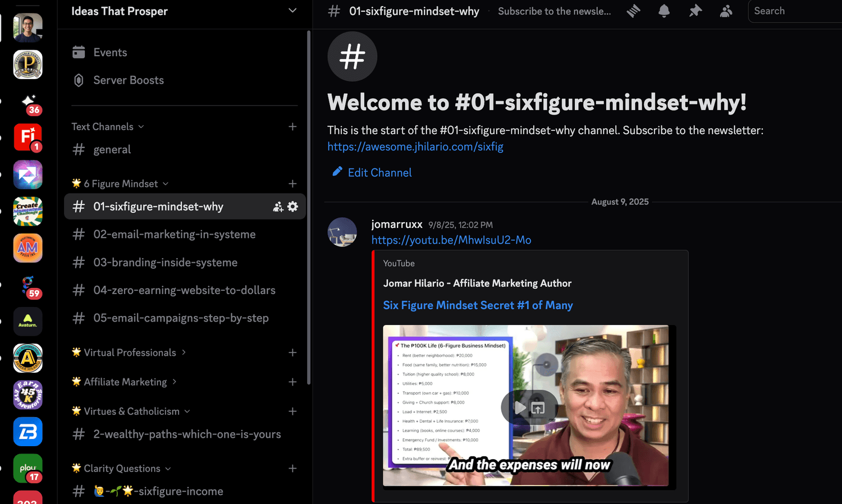Image resolution: width=842 pixels, height=504 pixels.
Task: Open the sixfigure-income channel
Action: click(x=184, y=492)
